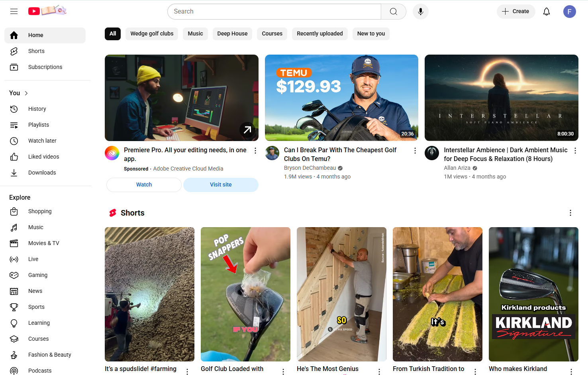
Task: Start voice search with the microphone
Action: (x=421, y=12)
